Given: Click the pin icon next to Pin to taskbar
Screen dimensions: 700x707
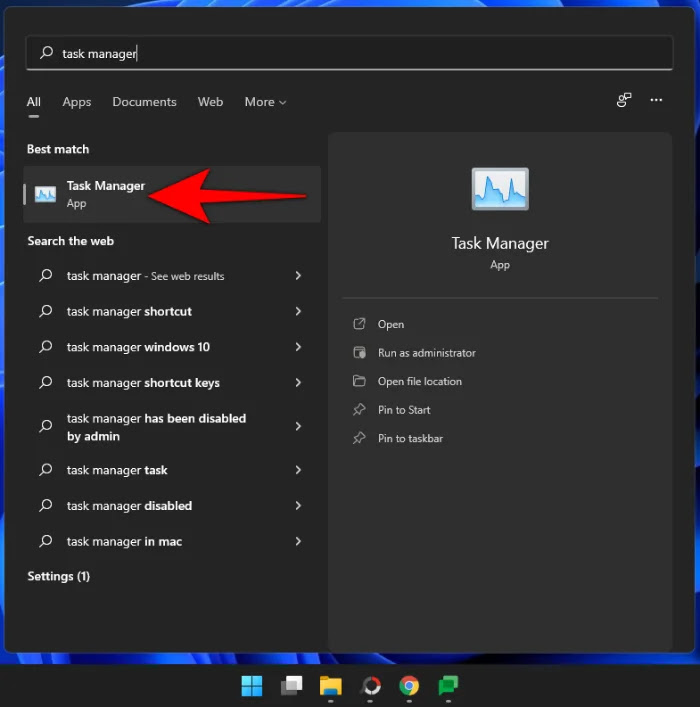Looking at the screenshot, I should click(x=359, y=438).
